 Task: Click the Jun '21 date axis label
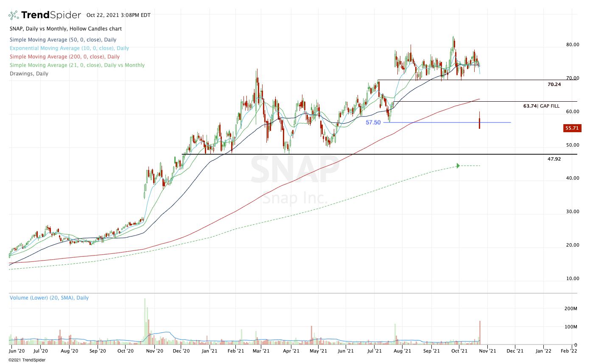coord(346,350)
